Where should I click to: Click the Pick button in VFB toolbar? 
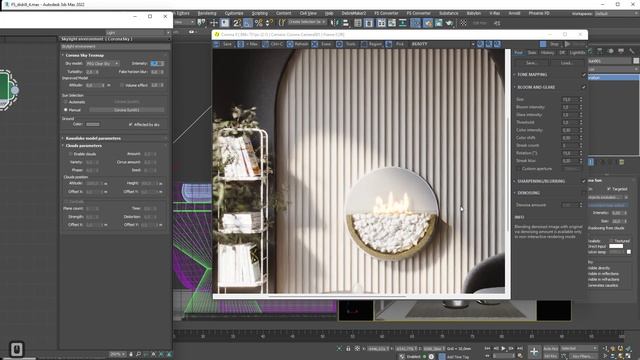point(396,44)
